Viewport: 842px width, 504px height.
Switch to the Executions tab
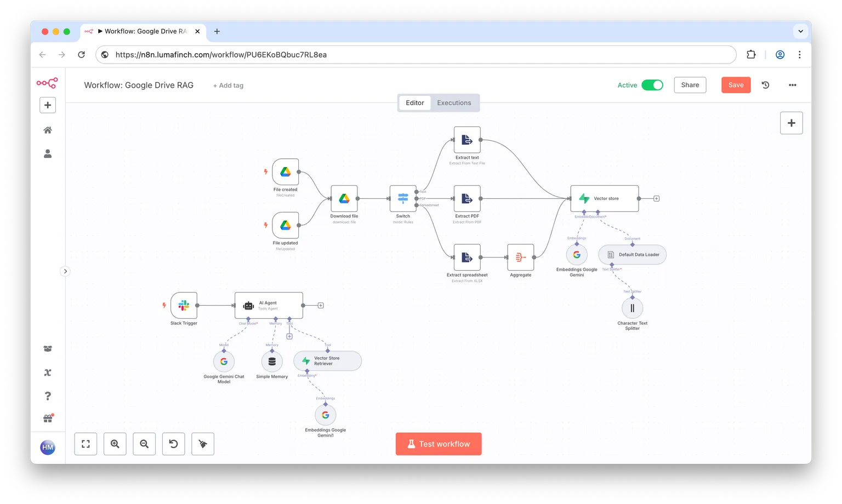click(x=454, y=103)
